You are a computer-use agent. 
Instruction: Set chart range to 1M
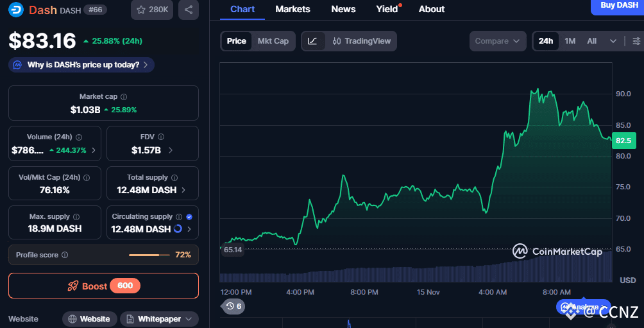570,41
